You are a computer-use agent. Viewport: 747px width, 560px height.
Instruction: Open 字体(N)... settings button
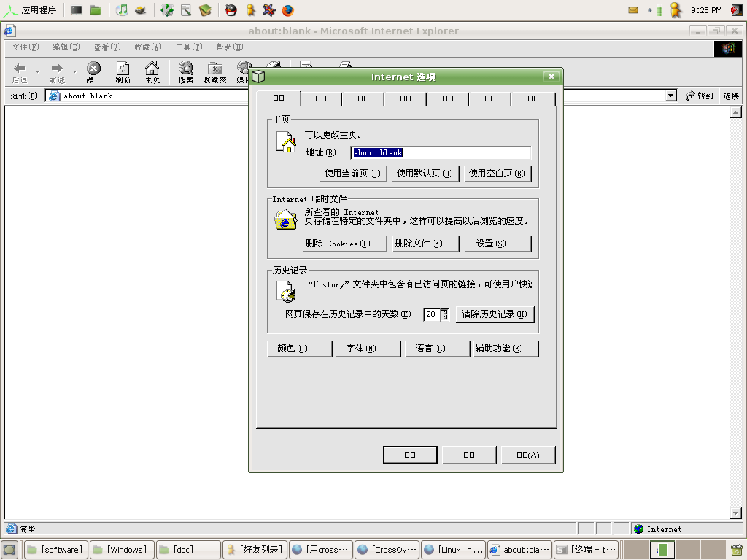click(368, 349)
